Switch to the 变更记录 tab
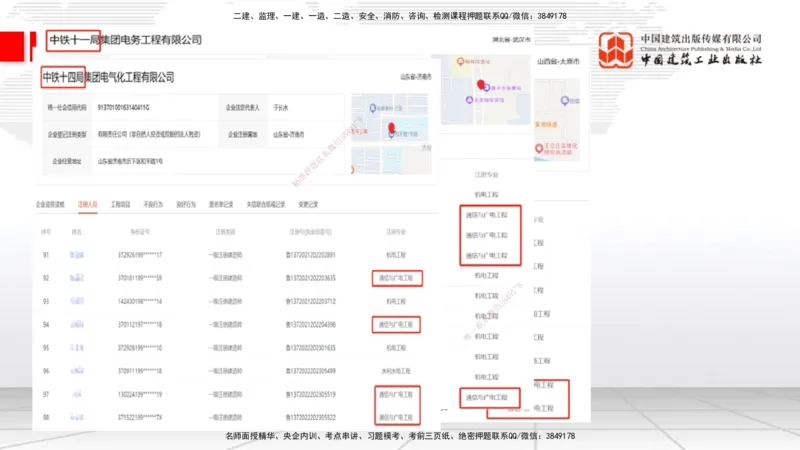The image size is (800, 450). pyautogui.click(x=308, y=205)
